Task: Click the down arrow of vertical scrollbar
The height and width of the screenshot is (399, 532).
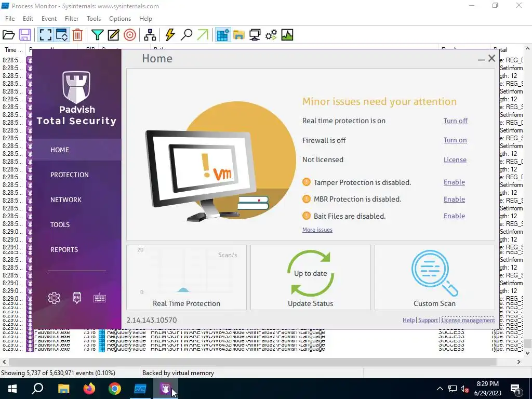Action: tap(528, 353)
